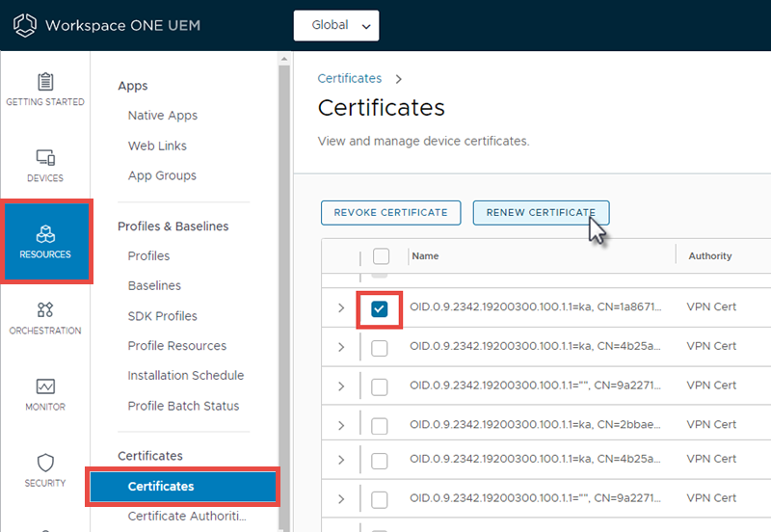Expand the CN=9a2271 row just below the second CN=4b25a row
Viewport: 771px width, 532px height.
tap(341, 499)
